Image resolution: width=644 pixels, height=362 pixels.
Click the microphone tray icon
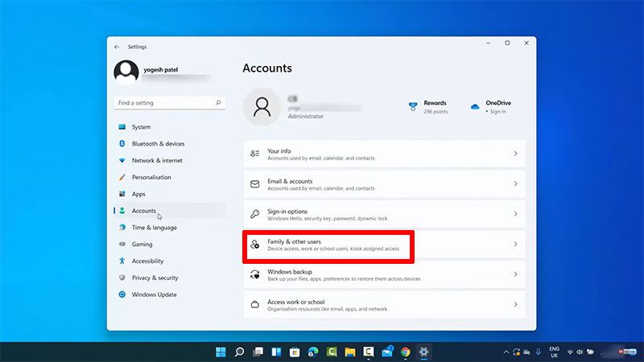[x=538, y=352]
